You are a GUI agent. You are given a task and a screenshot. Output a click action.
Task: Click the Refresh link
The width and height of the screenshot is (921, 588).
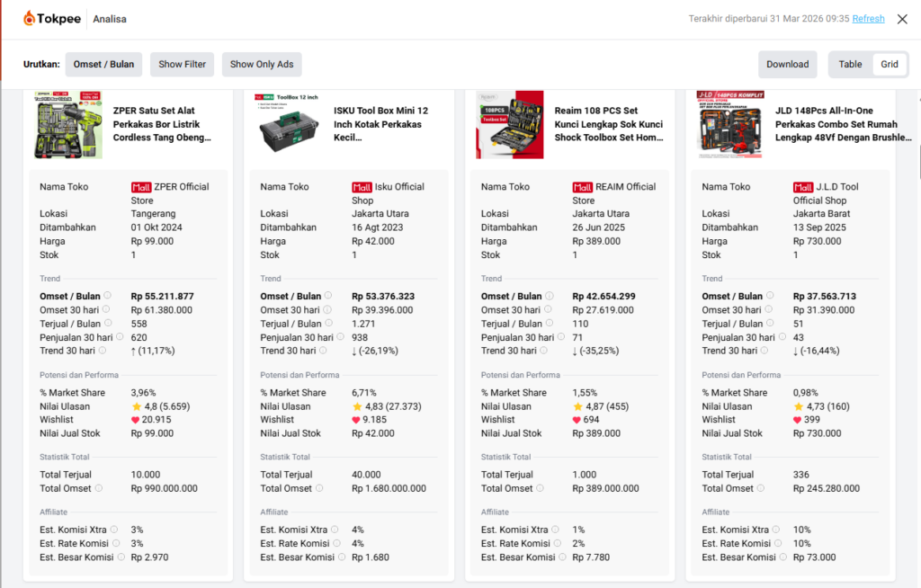(868, 18)
